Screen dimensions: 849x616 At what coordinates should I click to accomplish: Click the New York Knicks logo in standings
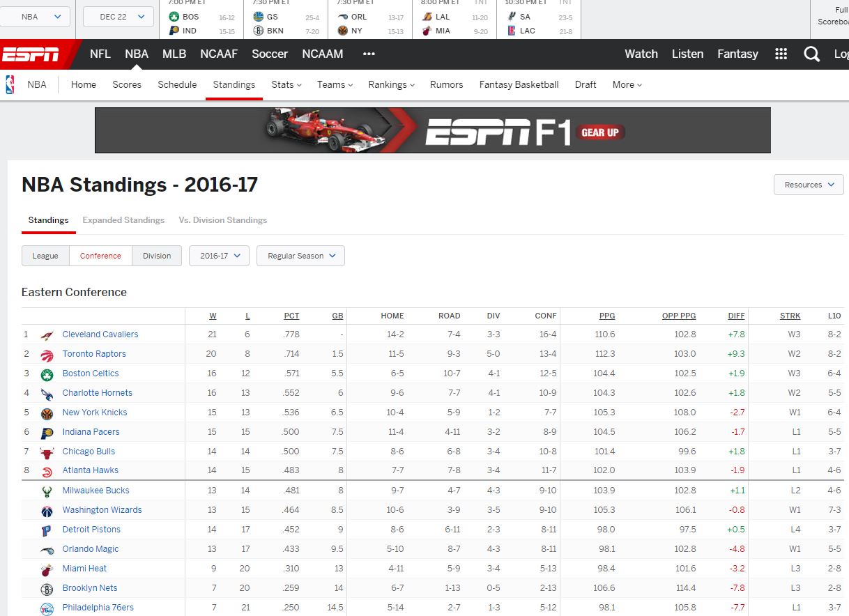point(47,413)
